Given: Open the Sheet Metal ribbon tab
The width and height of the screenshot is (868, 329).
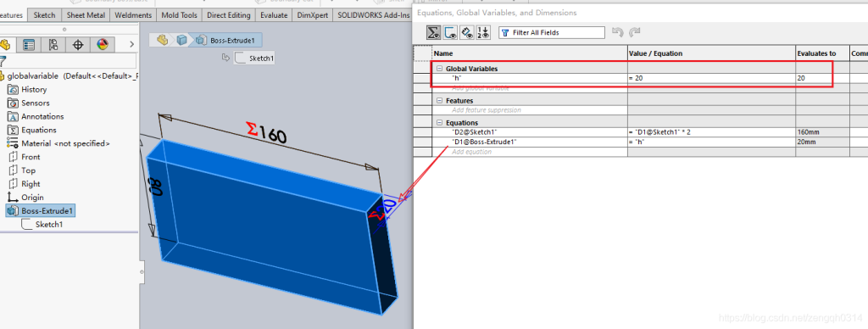Looking at the screenshot, I should click(86, 15).
